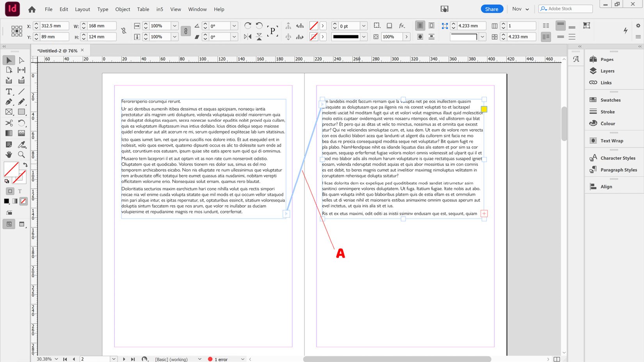The height and width of the screenshot is (362, 644).
Task: Open the Type menu
Action: [x=103, y=9]
